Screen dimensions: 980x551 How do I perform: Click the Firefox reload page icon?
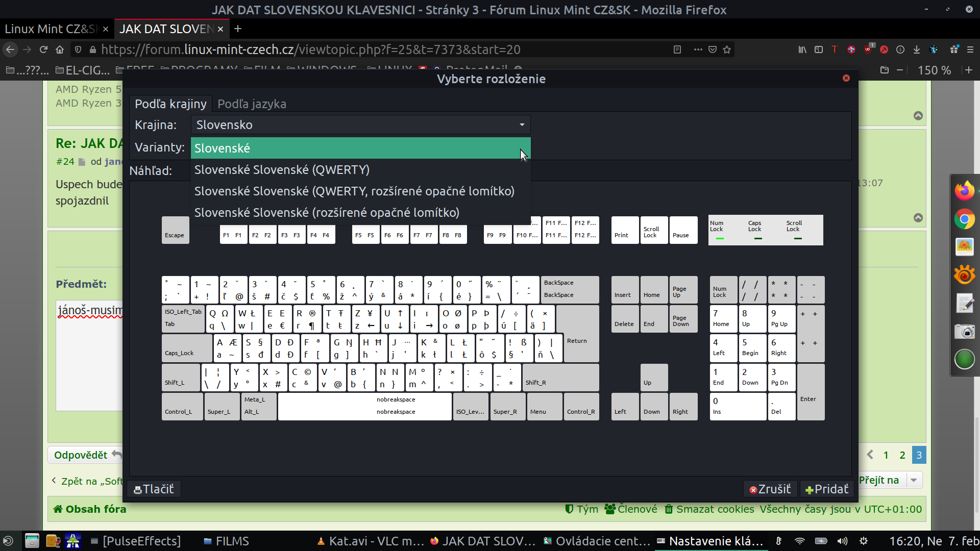[43, 49]
